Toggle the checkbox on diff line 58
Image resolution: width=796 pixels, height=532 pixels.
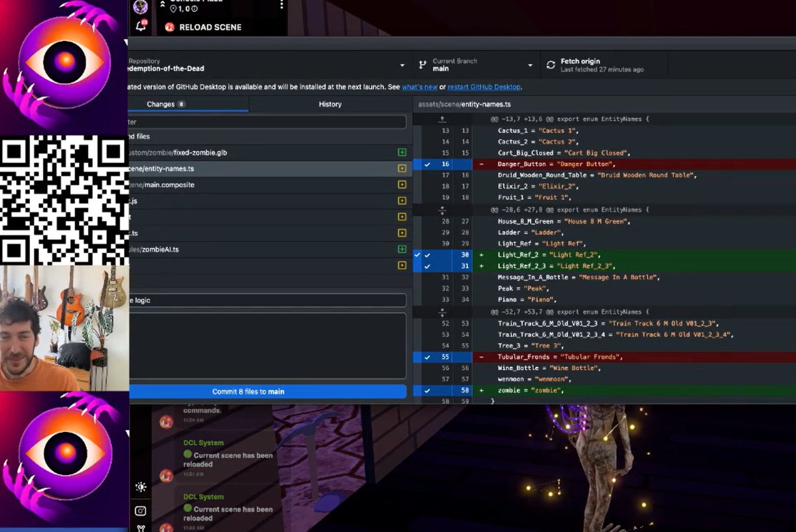click(x=427, y=390)
